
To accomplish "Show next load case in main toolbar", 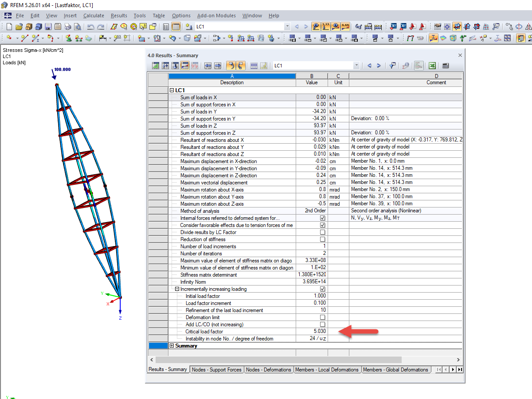I will tap(306, 27).
